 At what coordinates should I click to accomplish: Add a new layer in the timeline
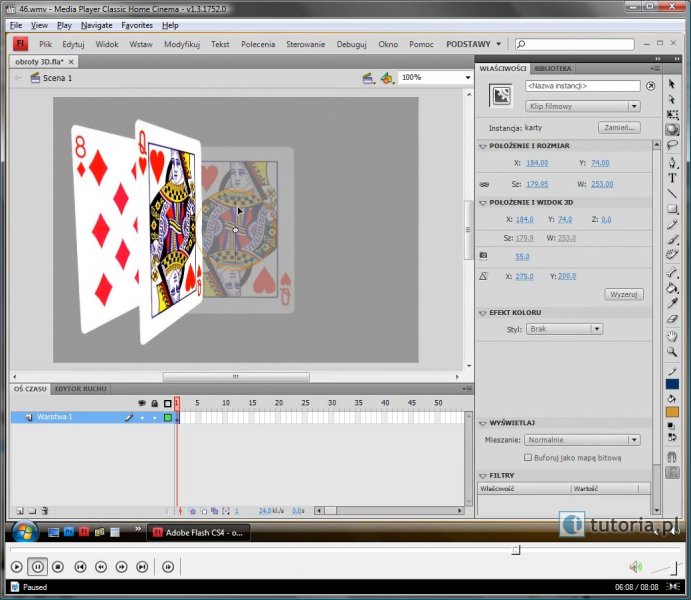(x=18, y=510)
